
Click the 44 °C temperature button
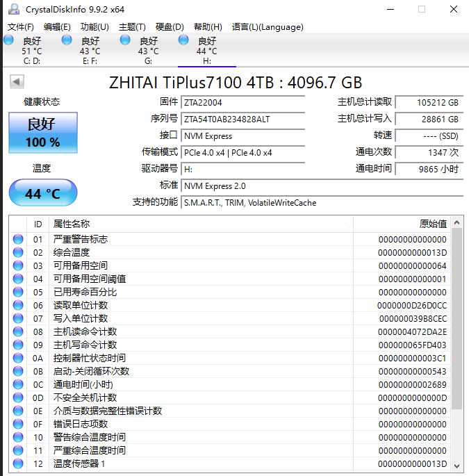[x=43, y=192]
